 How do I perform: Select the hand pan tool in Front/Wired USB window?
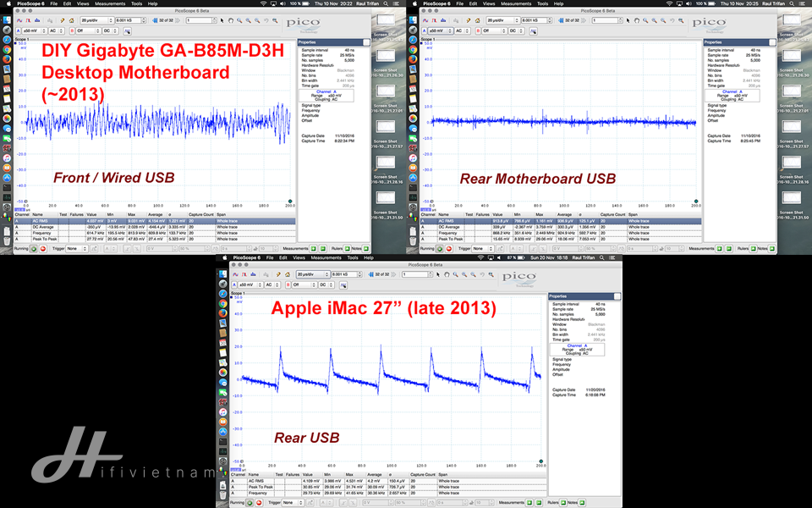click(230, 20)
